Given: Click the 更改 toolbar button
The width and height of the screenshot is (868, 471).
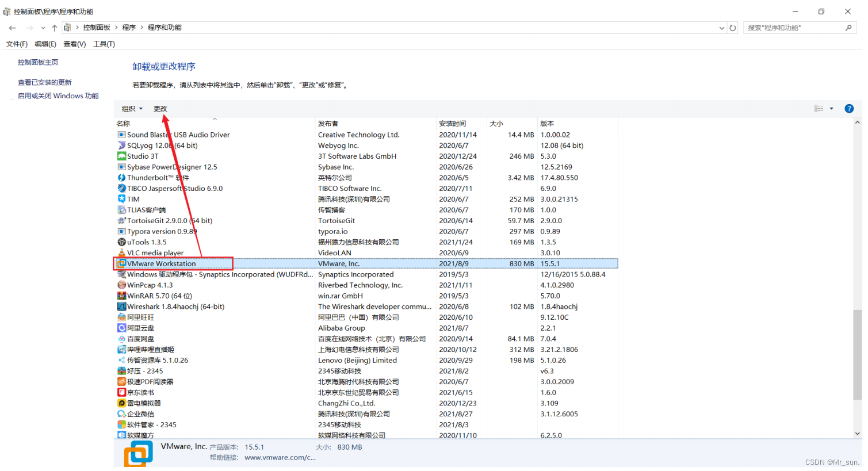Looking at the screenshot, I should pyautogui.click(x=160, y=109).
